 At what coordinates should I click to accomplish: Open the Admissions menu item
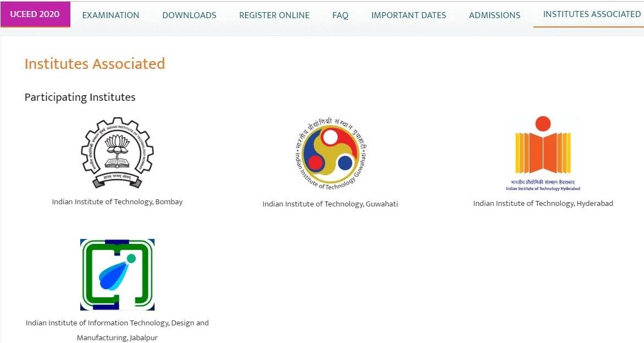click(x=494, y=15)
